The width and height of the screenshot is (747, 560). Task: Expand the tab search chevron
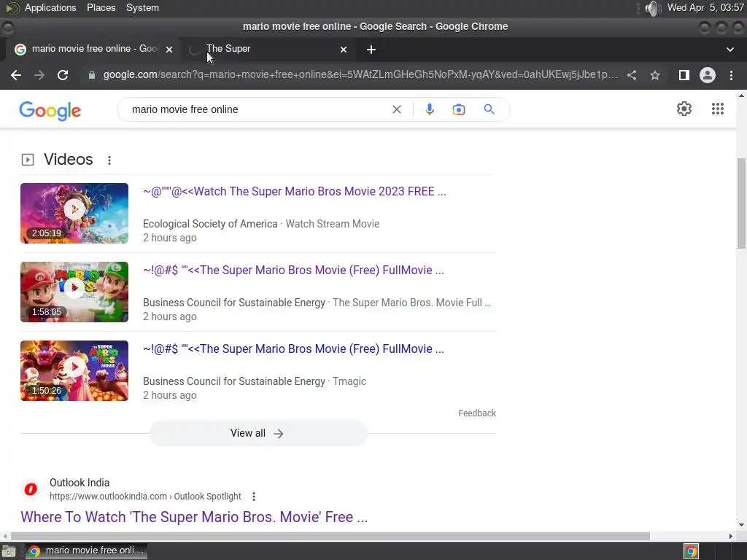tap(729, 50)
